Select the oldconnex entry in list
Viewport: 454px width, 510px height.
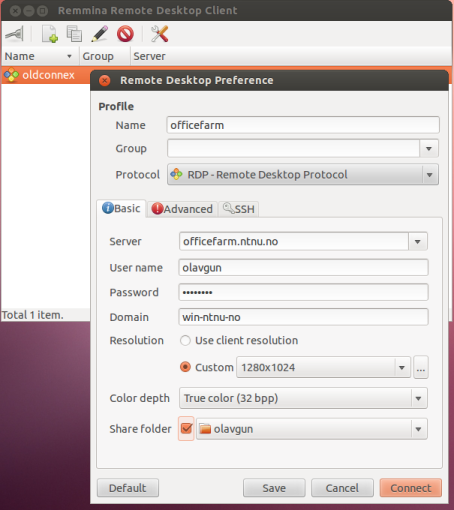46,75
